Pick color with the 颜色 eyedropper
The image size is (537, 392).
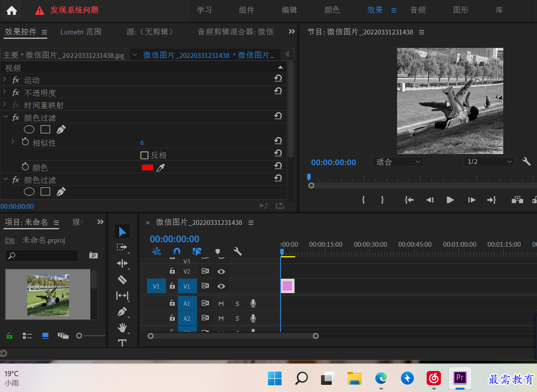coord(161,168)
